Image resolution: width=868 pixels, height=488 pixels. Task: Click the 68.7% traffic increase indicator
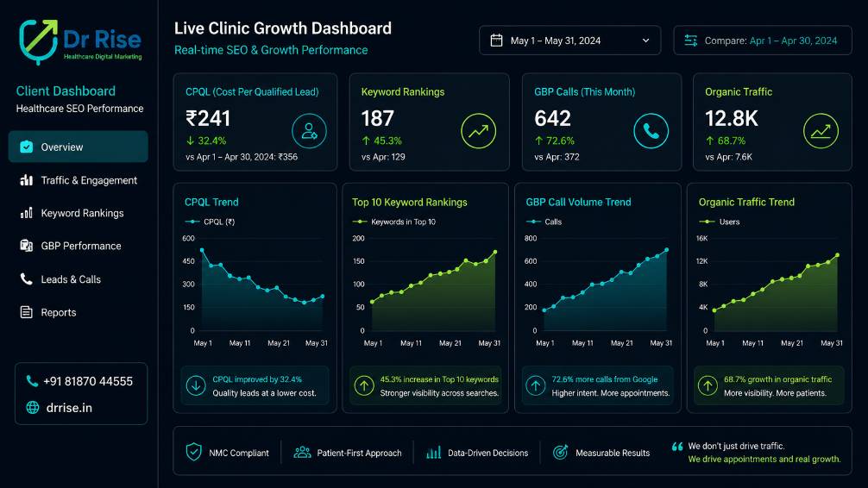[x=725, y=141]
